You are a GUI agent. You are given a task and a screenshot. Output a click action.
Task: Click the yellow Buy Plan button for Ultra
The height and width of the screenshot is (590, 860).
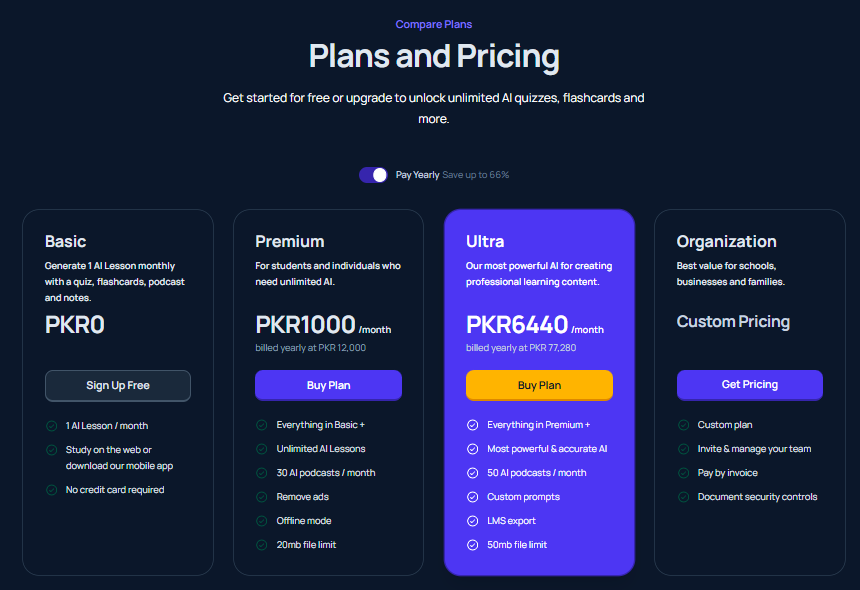(x=539, y=385)
